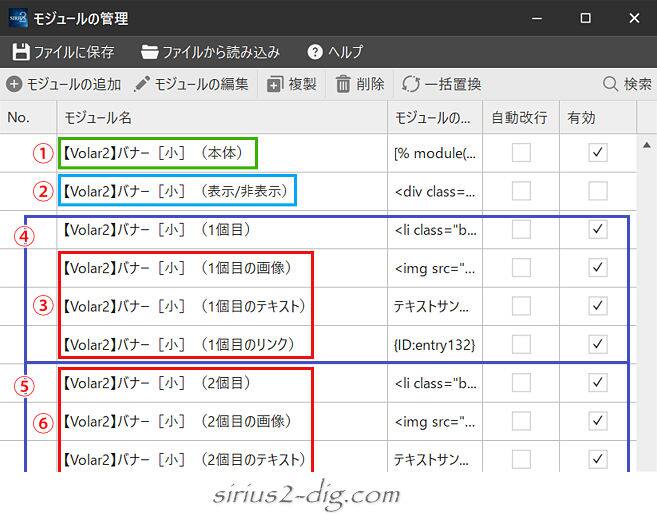The image size is (657, 514).
Task: Click the open folder load icon
Action: (x=149, y=52)
